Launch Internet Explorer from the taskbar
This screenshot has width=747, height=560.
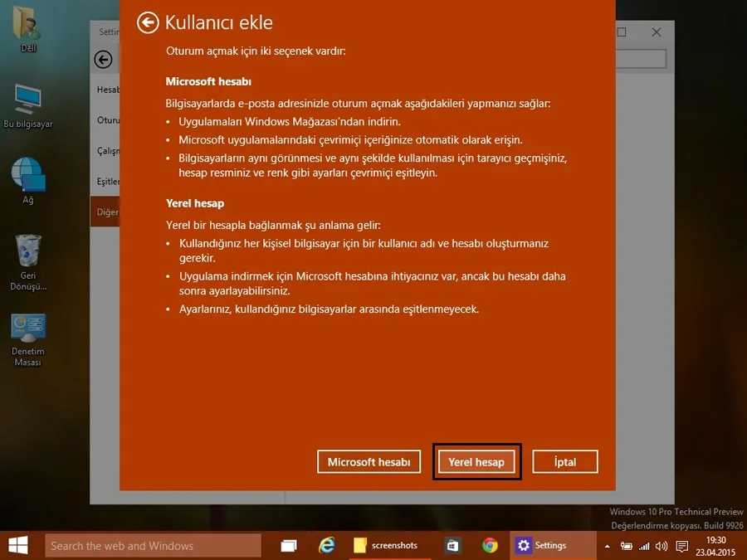[x=327, y=546]
